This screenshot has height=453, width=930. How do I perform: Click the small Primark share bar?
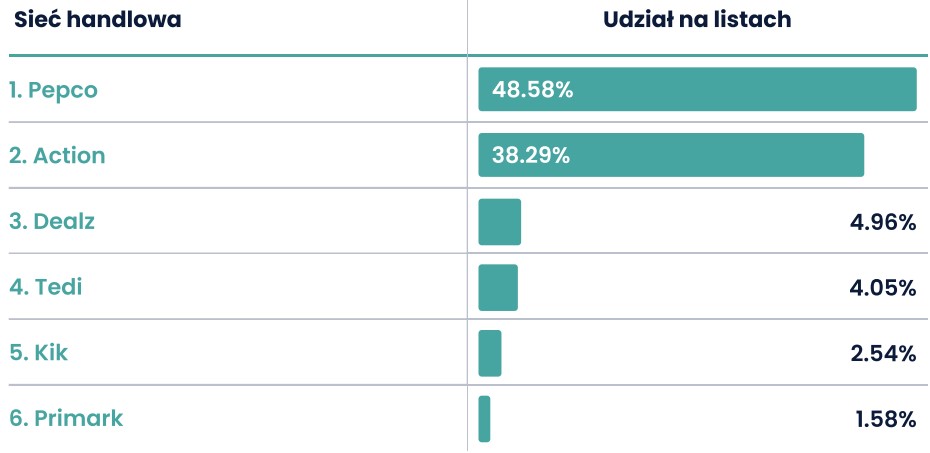[485, 419]
